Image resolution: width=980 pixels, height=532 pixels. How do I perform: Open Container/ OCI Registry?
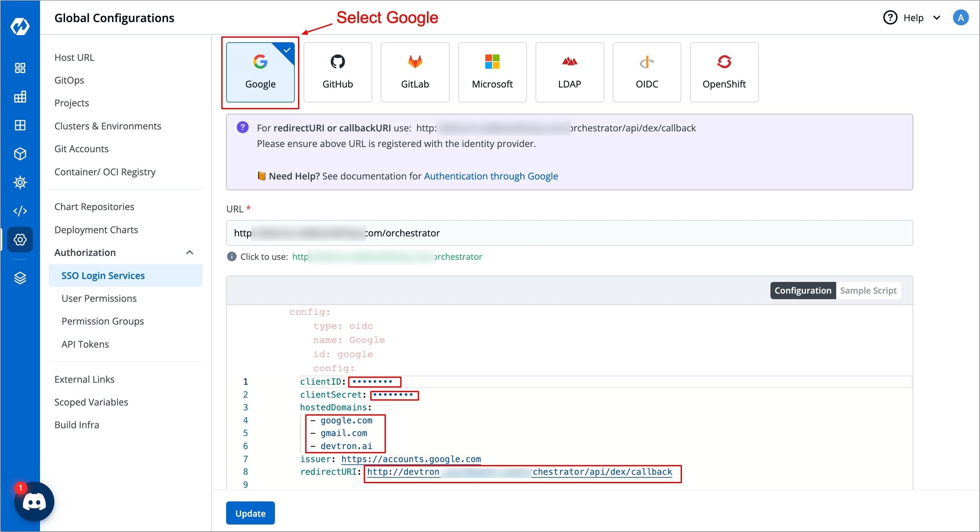(x=105, y=172)
